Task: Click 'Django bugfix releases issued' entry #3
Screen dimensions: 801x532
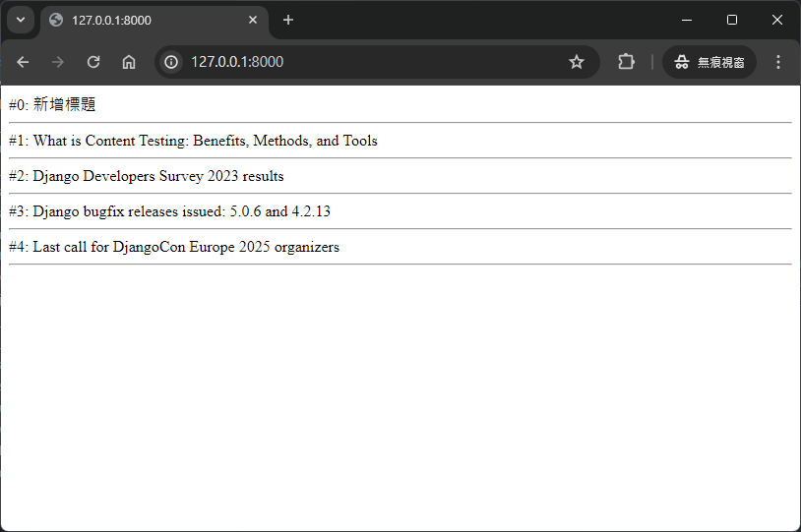Action: [169, 211]
